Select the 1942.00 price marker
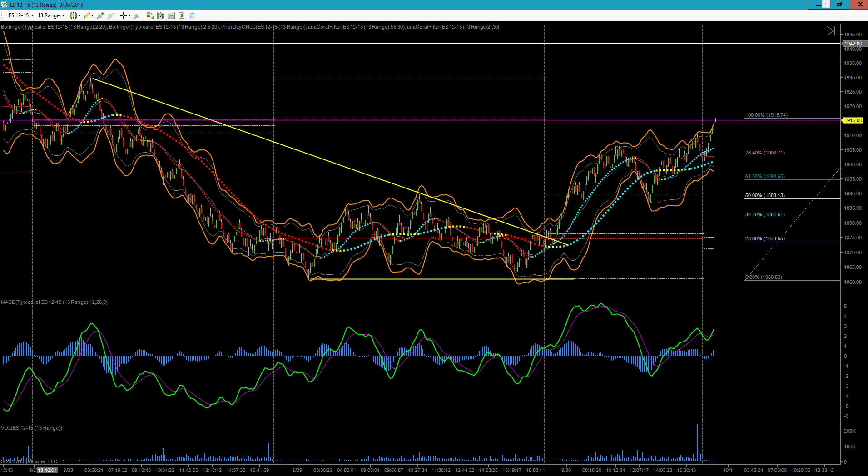The height and width of the screenshot is (476, 868). click(854, 44)
